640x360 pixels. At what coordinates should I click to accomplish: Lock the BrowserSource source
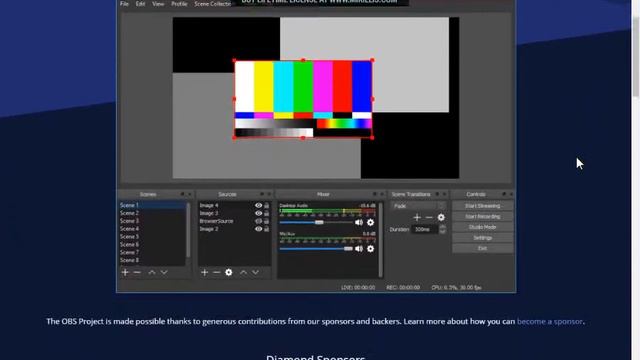[267, 221]
